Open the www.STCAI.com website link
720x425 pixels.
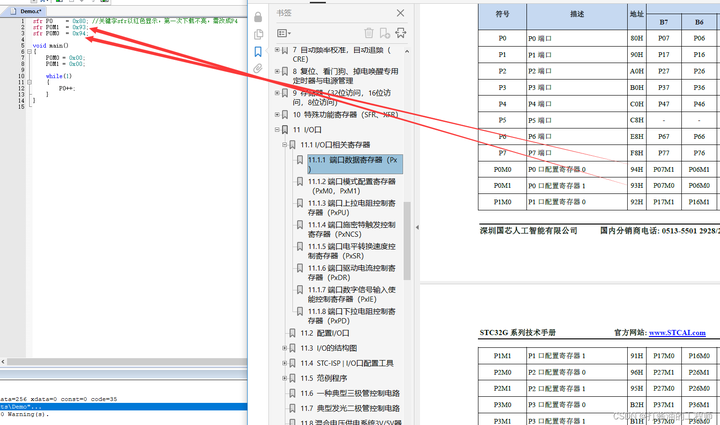coord(677,332)
